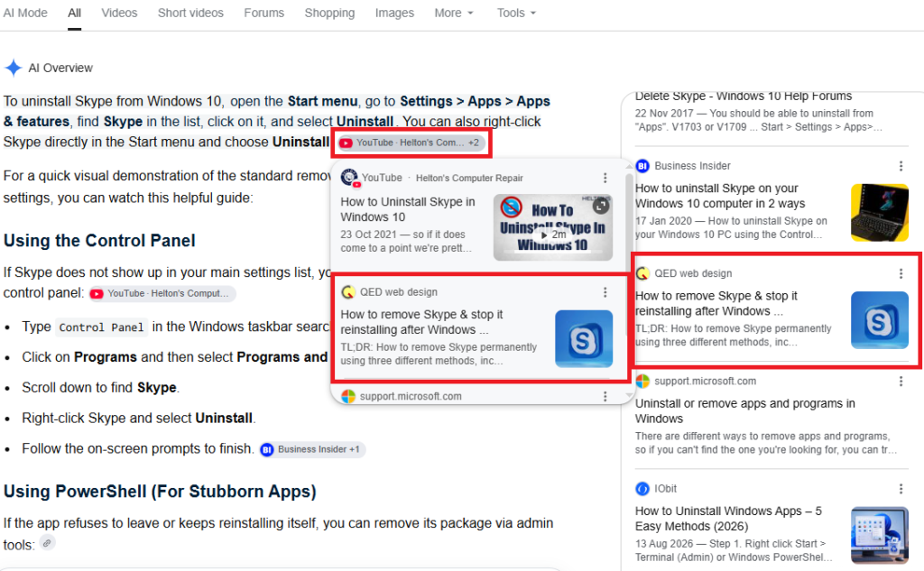Click popup support.microsoft.com favicon
Viewport: 924px width, 571px height.
(x=348, y=396)
